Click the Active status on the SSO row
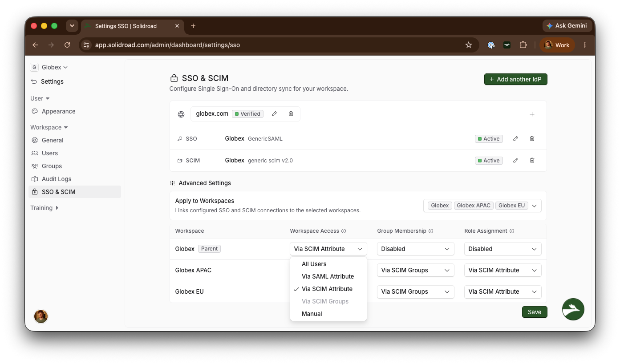620x364 pixels. [489, 139]
